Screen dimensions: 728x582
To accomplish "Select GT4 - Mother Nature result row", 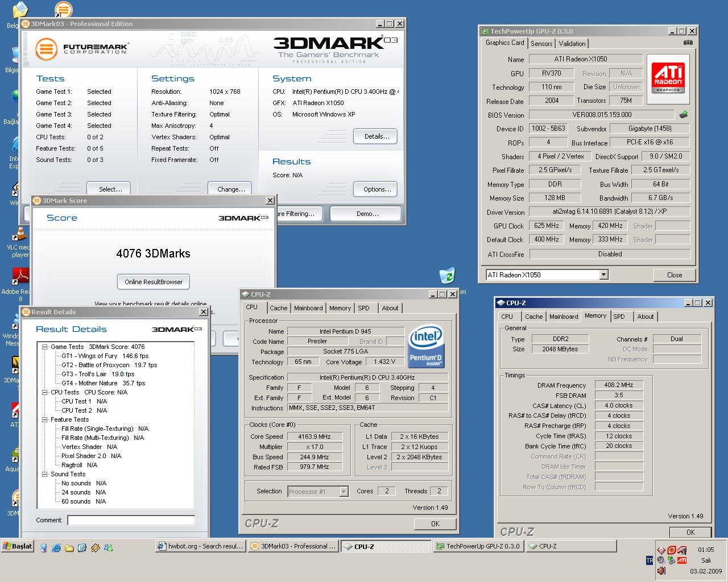I will point(103,383).
